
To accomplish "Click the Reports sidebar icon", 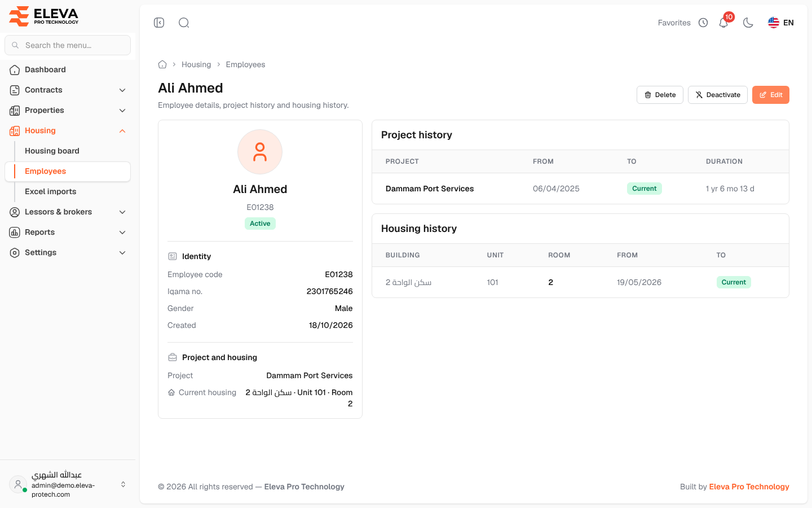I will tap(15, 233).
